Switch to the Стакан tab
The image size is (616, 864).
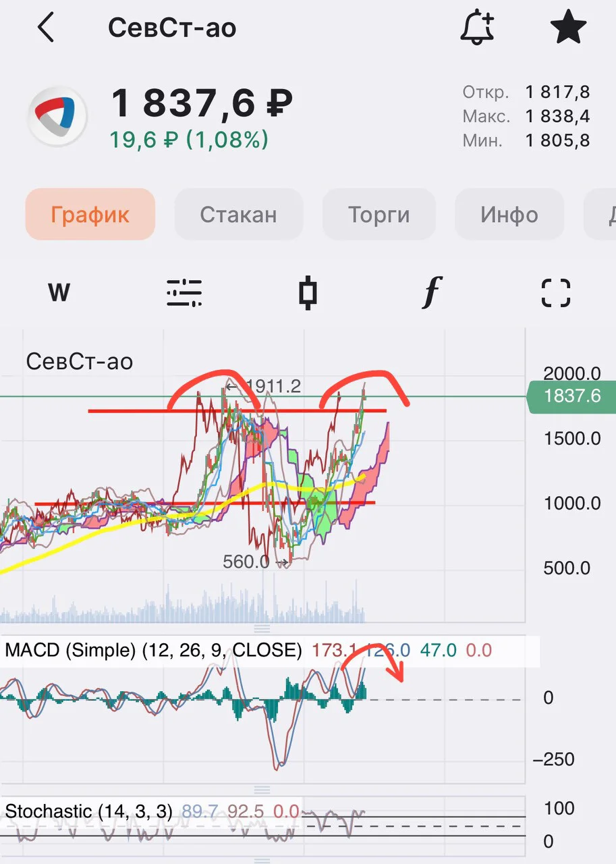point(238,215)
